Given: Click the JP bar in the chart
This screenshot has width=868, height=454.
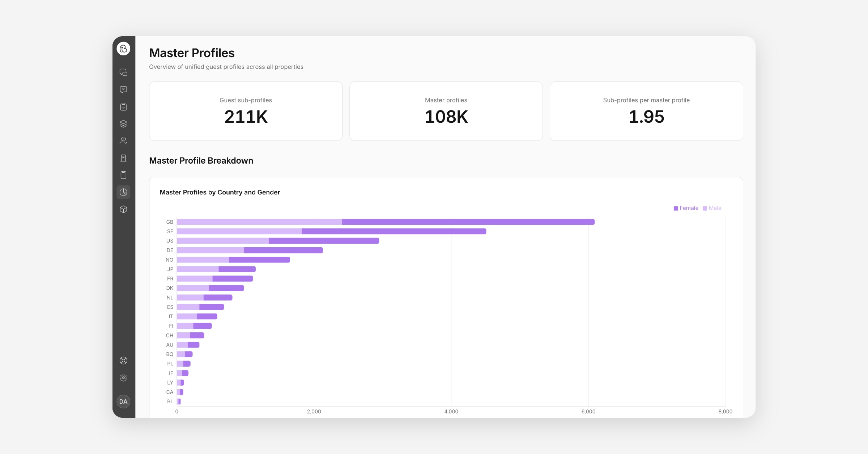Looking at the screenshot, I should [x=216, y=269].
